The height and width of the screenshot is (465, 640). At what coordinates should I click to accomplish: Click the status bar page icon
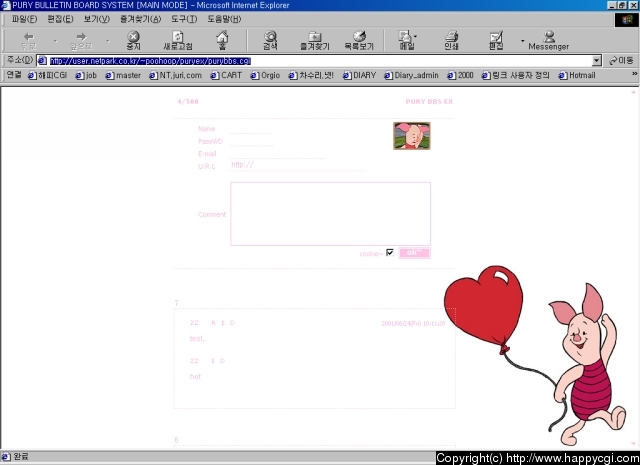[6, 456]
